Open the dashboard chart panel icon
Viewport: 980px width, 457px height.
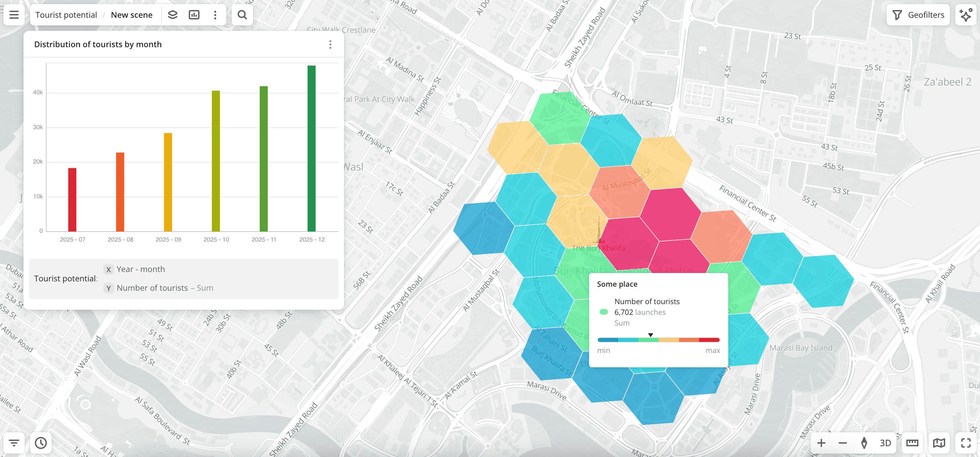pyautogui.click(x=194, y=15)
